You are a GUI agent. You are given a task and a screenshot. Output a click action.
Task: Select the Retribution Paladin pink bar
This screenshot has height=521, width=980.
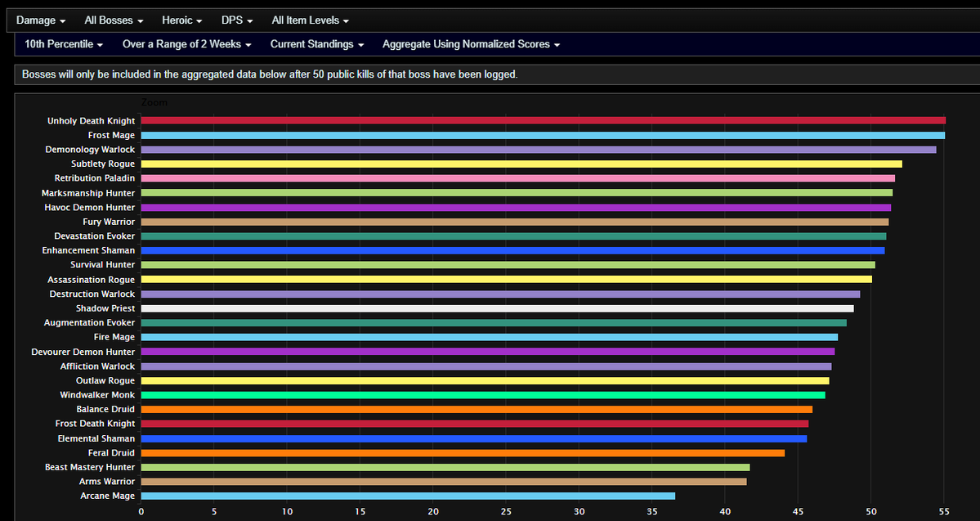point(518,178)
